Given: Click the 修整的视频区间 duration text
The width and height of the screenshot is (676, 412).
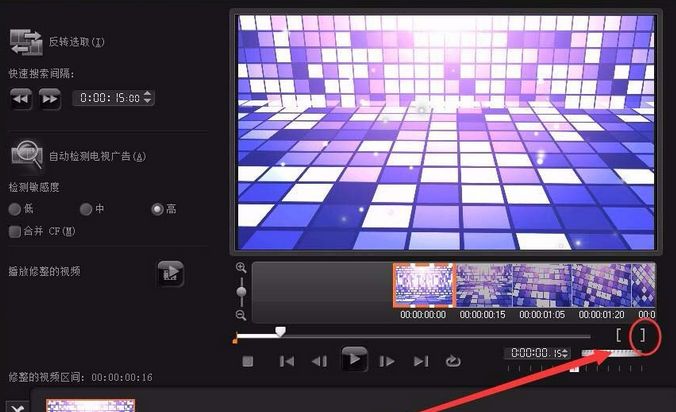Looking at the screenshot, I should pyautogui.click(x=81, y=378).
